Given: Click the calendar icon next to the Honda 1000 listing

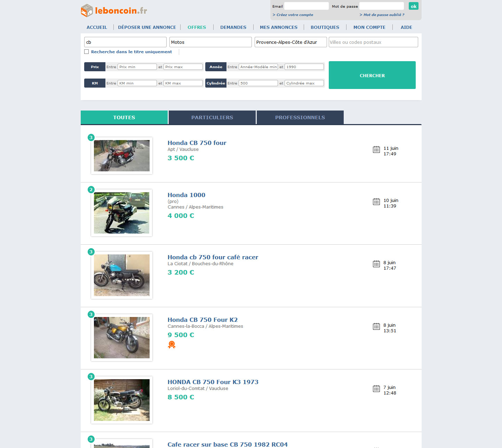Looking at the screenshot, I should pos(376,201).
